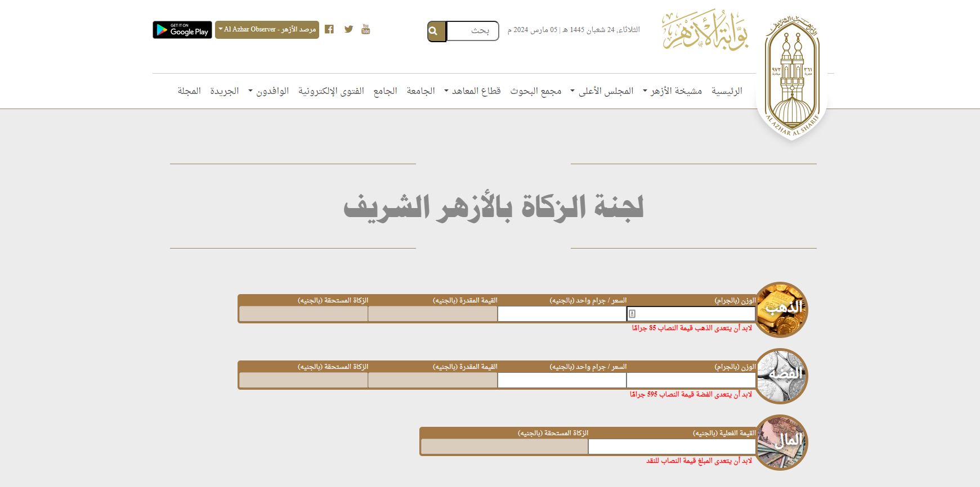Click gold القيمة المقدرة output field

(x=433, y=314)
